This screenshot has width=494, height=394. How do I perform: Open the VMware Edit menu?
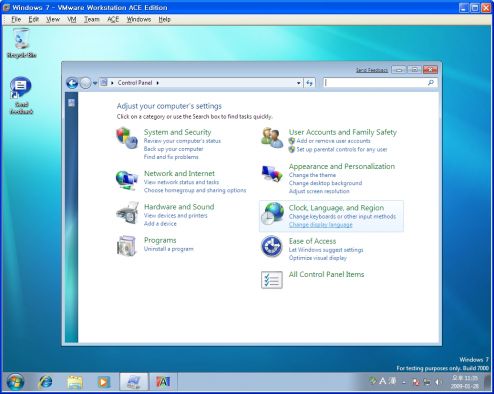[x=34, y=19]
